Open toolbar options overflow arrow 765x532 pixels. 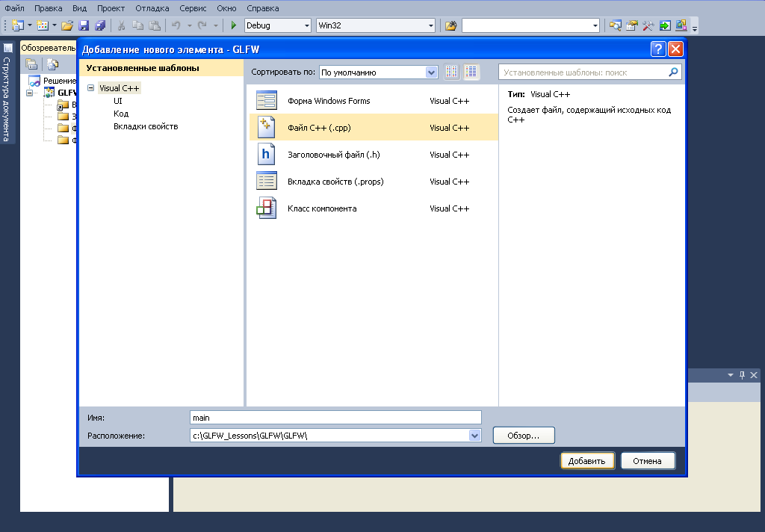click(695, 29)
